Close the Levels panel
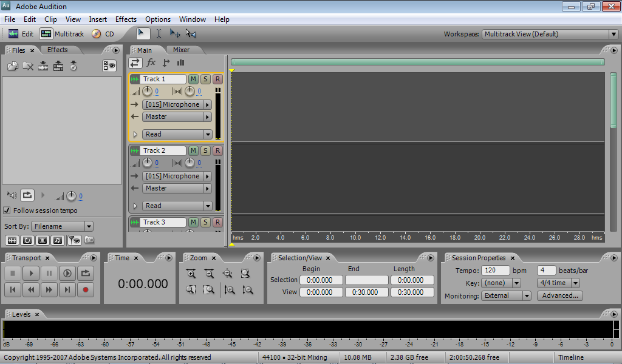622x364 pixels. point(37,314)
